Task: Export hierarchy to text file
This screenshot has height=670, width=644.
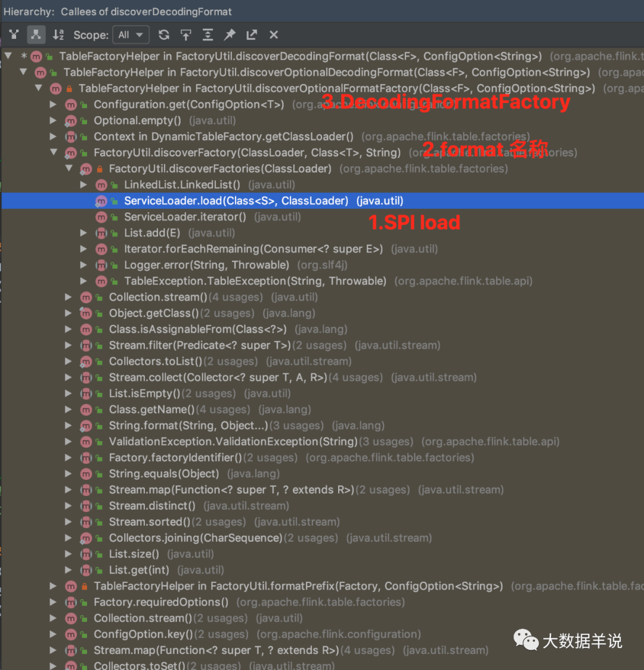Action: point(252,35)
